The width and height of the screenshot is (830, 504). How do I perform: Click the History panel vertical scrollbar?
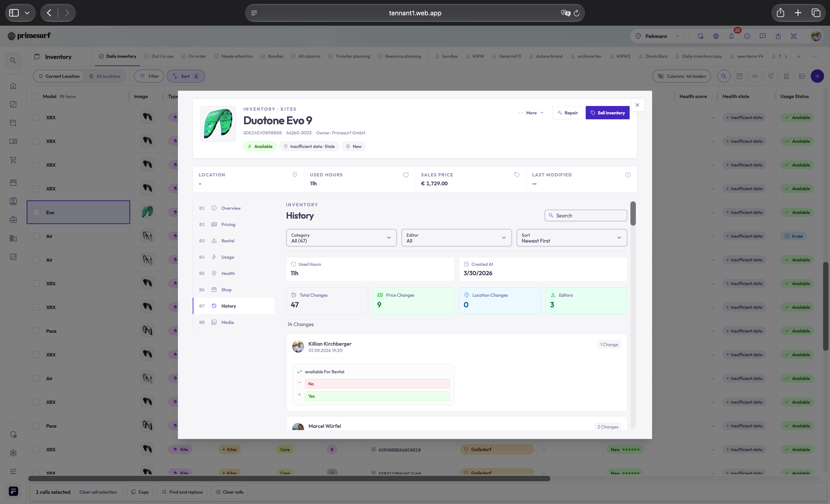pyautogui.click(x=633, y=214)
